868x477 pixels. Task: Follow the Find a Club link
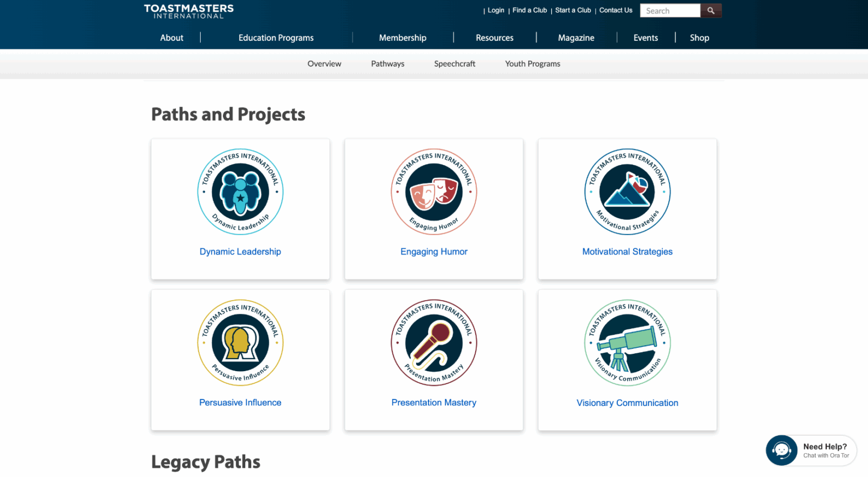pyautogui.click(x=529, y=10)
